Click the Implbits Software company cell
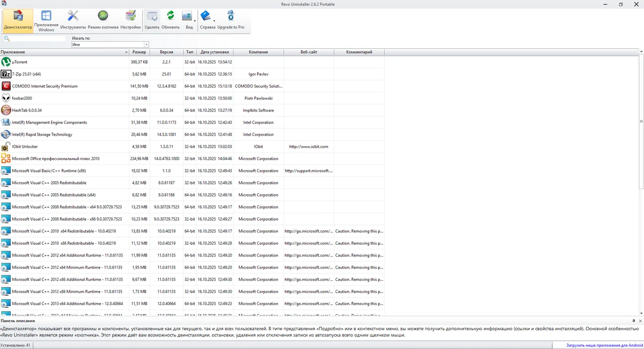The width and height of the screenshot is (644, 349). tap(258, 110)
